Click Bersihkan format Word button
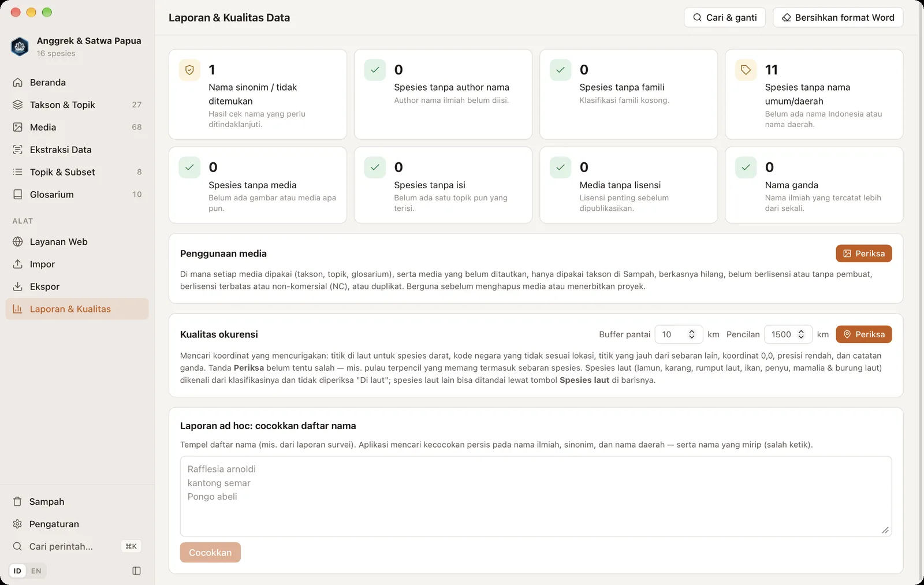Screen dimensions: 924x585 [838, 17]
